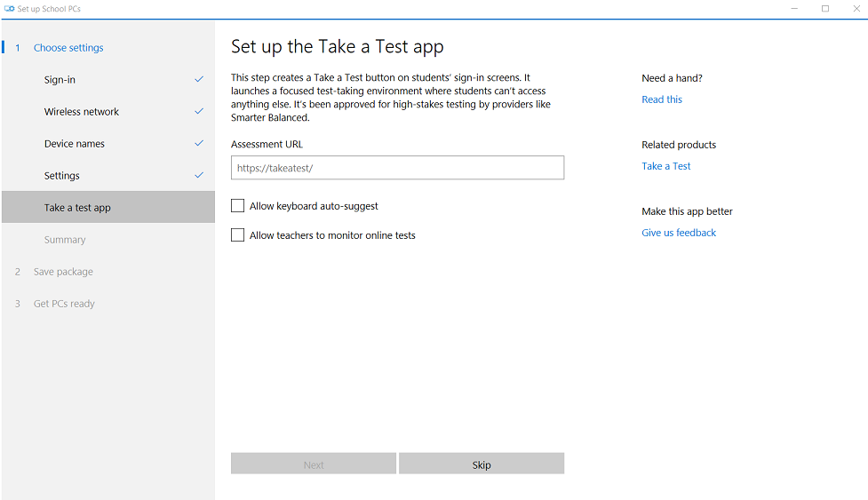Check Allow teachers to monitor online tests
Screen dimensions: 868x500
tap(237, 235)
